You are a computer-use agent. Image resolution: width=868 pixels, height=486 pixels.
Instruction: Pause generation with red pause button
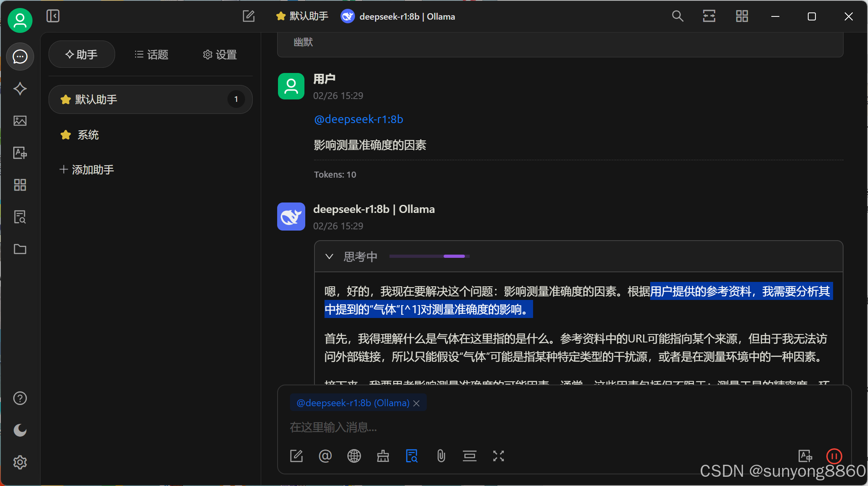pos(834,456)
